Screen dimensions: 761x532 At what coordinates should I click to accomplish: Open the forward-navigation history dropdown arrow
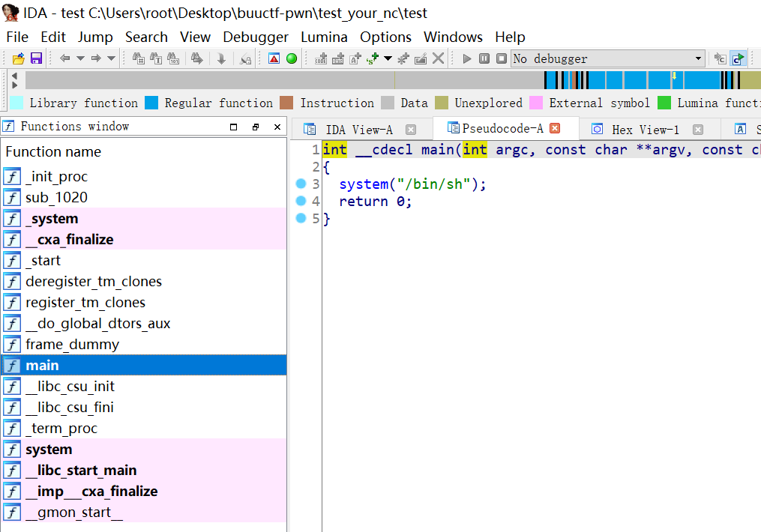click(x=111, y=58)
